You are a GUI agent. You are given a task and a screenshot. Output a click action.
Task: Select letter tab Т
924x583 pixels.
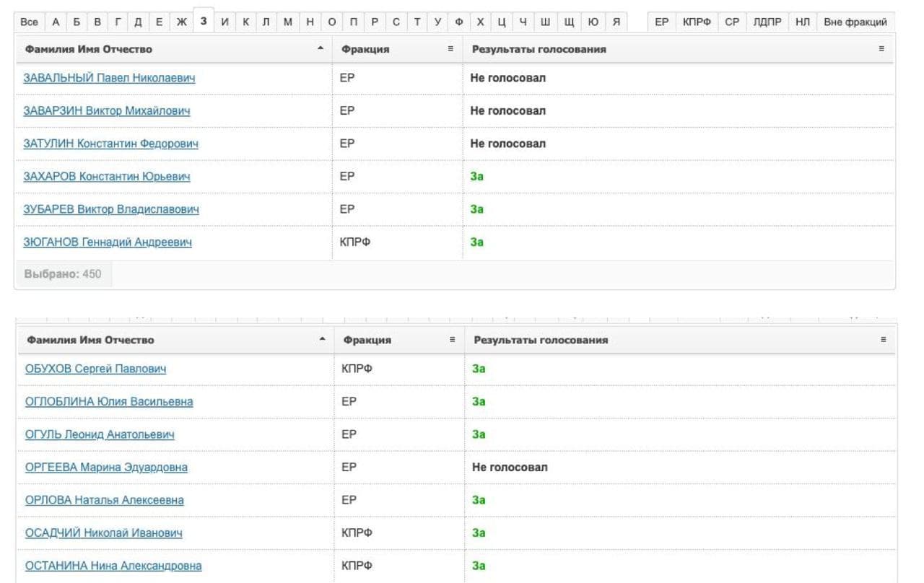click(x=417, y=22)
